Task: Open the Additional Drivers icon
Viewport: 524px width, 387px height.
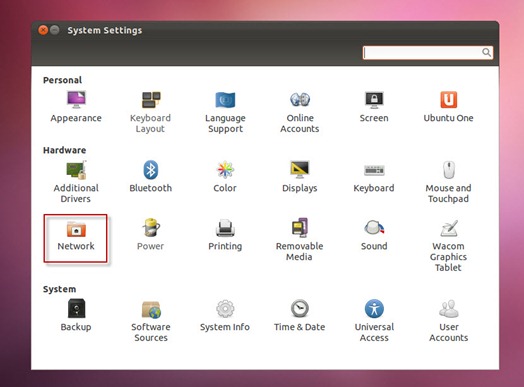Action: [x=76, y=170]
